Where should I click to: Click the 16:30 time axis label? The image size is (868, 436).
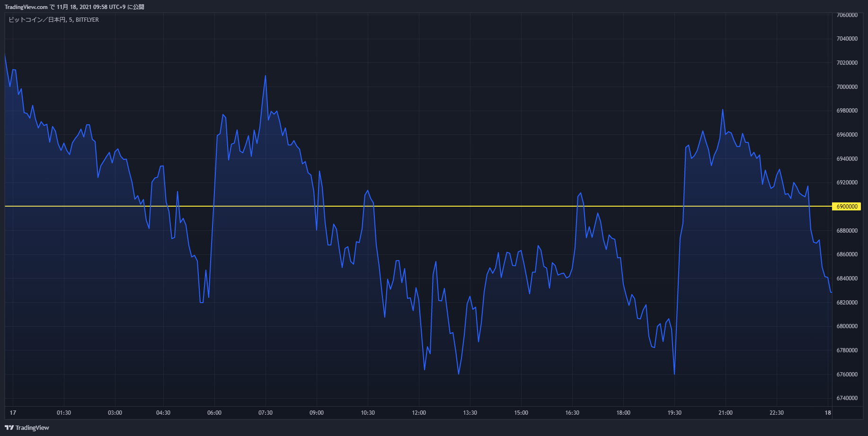click(x=572, y=413)
